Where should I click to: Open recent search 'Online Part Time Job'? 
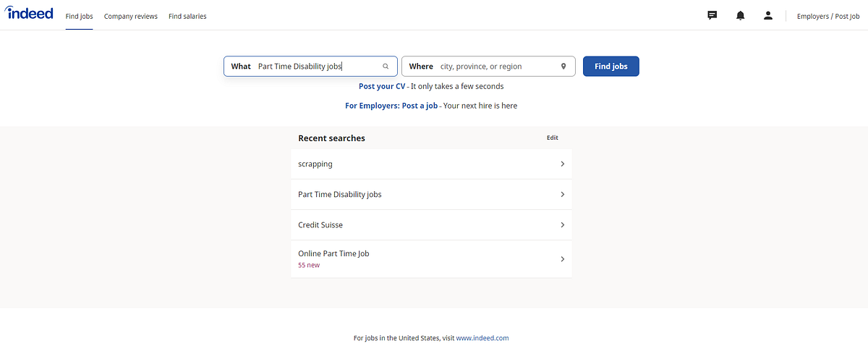[x=431, y=259]
